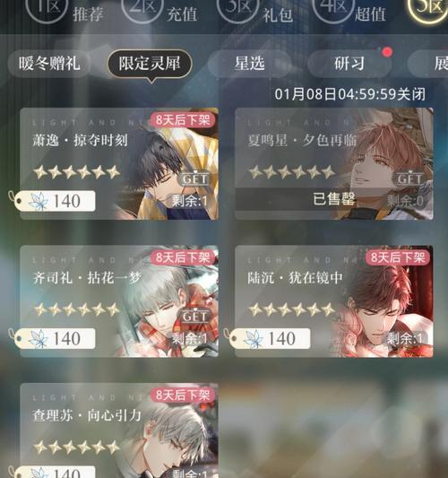448x478 pixels.
Task: Tap the GET badge on 夏鸣星 card
Action: pos(410,178)
